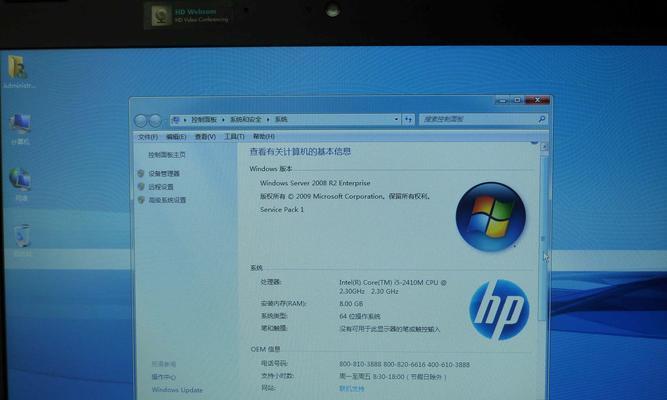Open Windows Update link in sidebar
This screenshot has height=400, width=667.
click(177, 390)
